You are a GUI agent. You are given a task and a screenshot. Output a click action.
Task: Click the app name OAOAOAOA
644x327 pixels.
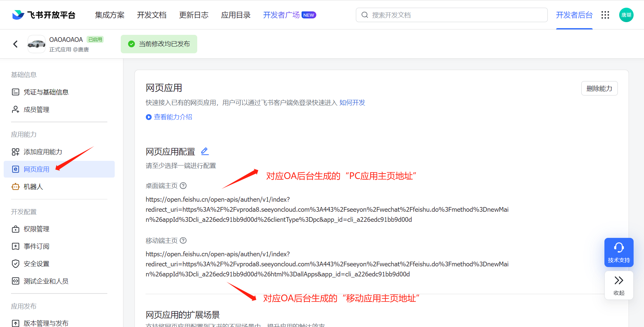coord(66,40)
